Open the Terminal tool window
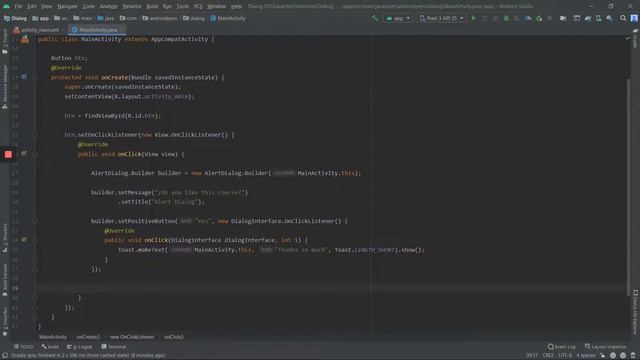This screenshot has width=640, height=360. click(113, 347)
